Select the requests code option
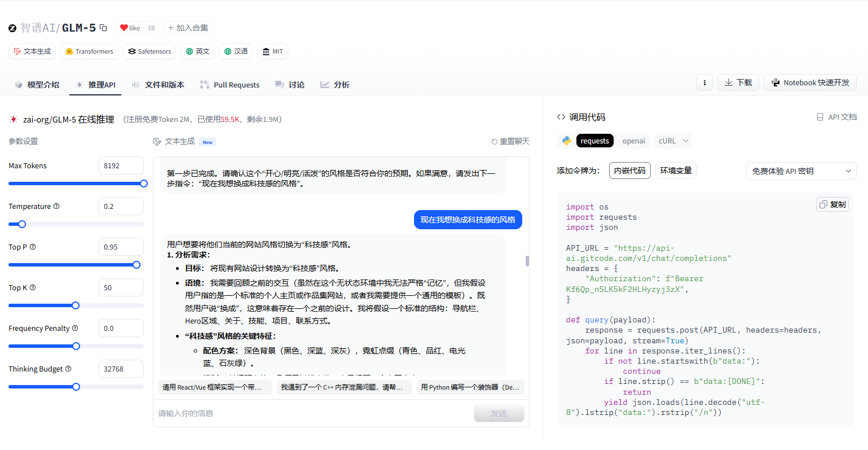The width and height of the screenshot is (868, 450). [x=595, y=141]
